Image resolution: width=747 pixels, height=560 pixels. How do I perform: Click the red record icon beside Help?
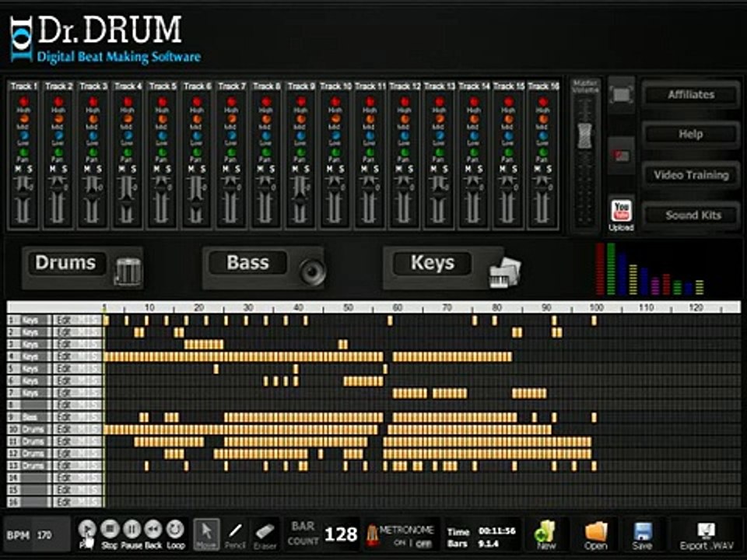click(622, 156)
